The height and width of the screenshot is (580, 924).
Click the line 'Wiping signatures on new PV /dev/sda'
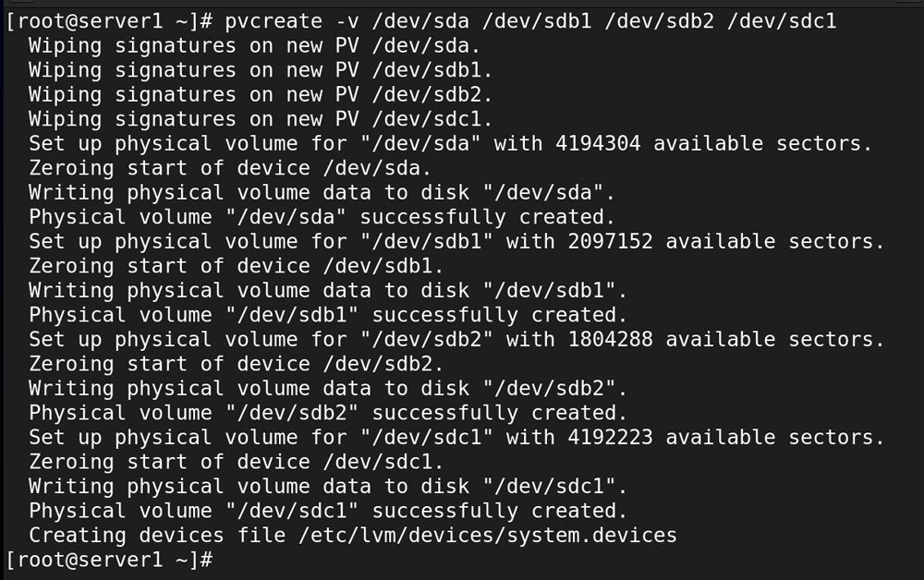pyautogui.click(x=255, y=46)
